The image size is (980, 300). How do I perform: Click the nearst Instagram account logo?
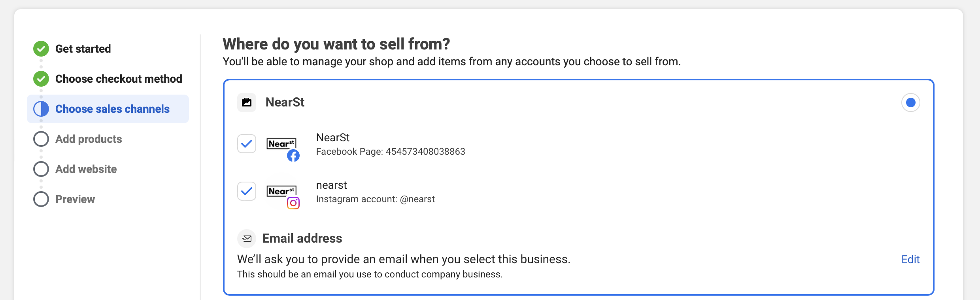point(282,193)
